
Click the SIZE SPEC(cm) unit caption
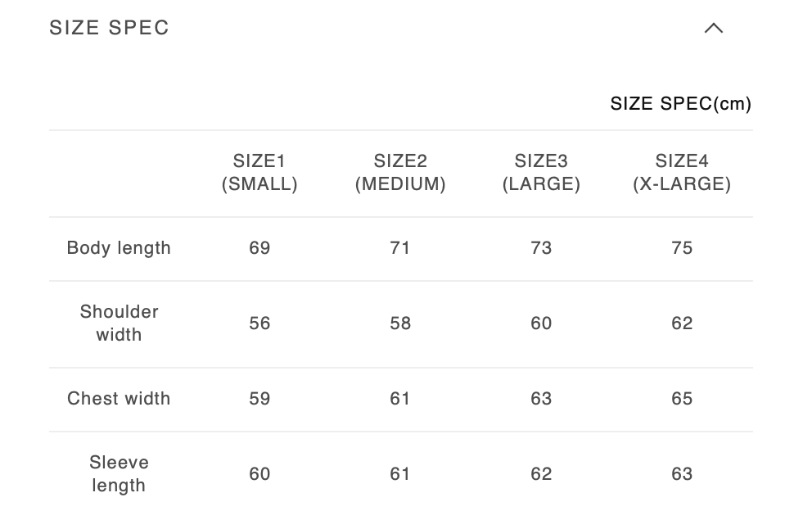click(680, 104)
